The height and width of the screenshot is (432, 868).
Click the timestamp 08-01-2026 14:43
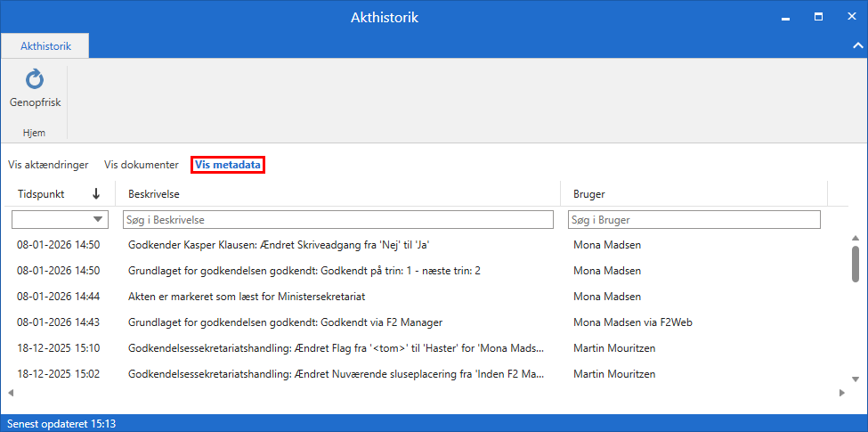pos(59,322)
